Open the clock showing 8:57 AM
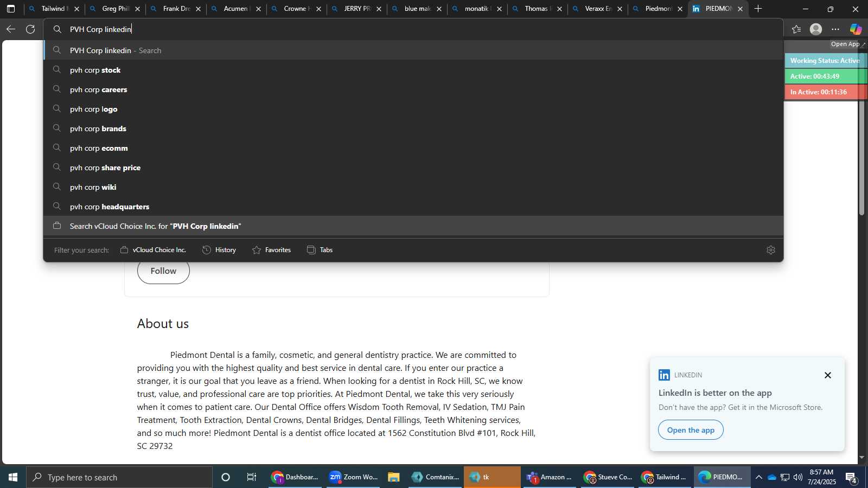The image size is (868, 488). click(821, 477)
